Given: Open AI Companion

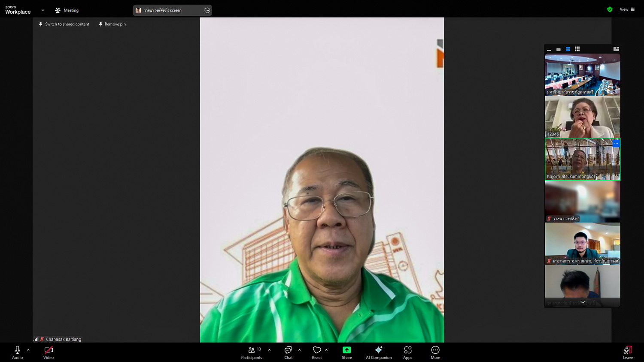Looking at the screenshot, I should (x=378, y=353).
